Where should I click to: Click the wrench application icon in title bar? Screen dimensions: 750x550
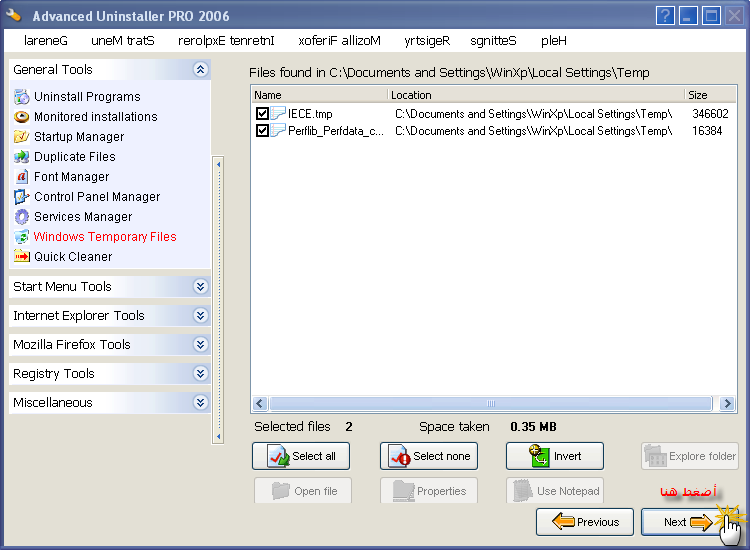(x=13, y=15)
